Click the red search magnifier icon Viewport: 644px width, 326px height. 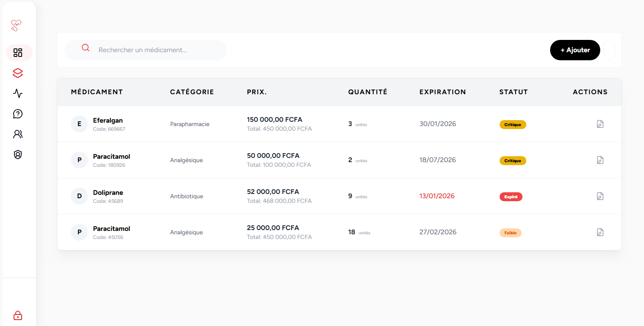click(86, 48)
